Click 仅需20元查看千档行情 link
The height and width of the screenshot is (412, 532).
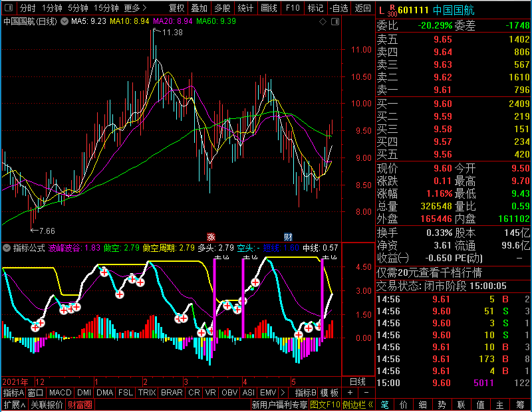(430, 272)
